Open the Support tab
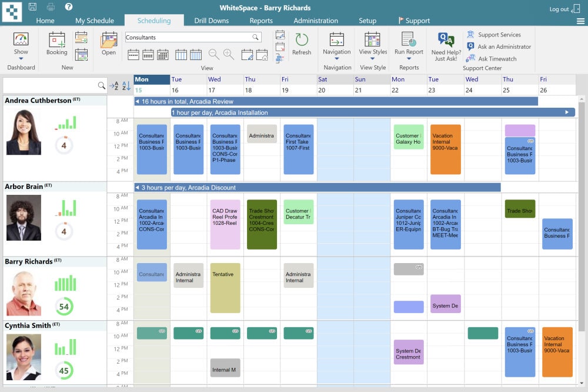The height and width of the screenshot is (392, 588). (x=414, y=21)
